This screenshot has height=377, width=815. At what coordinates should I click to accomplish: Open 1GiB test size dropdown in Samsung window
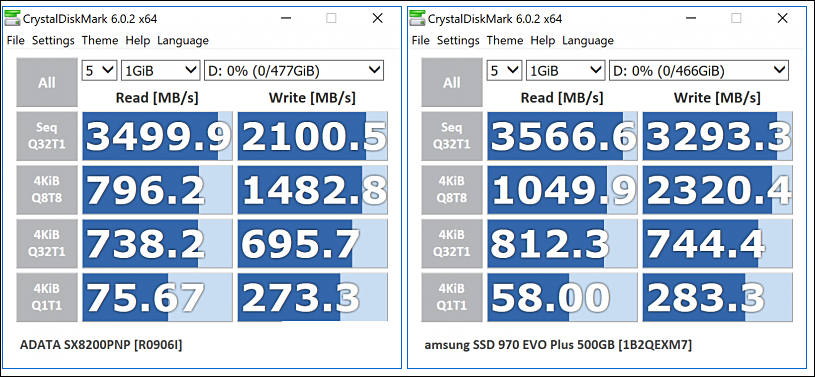[x=565, y=70]
